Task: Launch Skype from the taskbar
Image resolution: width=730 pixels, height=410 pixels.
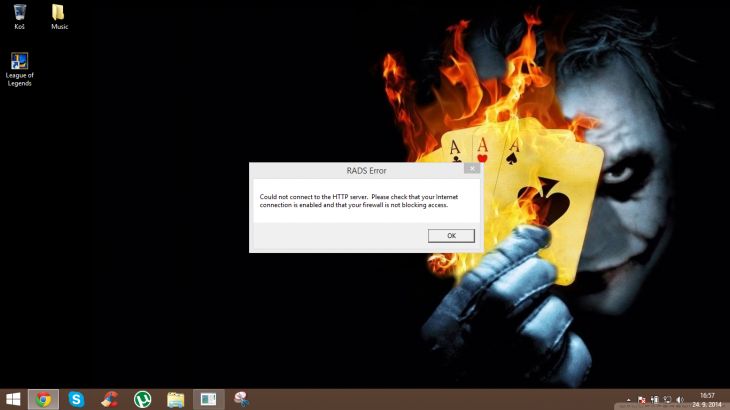Action: (76, 399)
